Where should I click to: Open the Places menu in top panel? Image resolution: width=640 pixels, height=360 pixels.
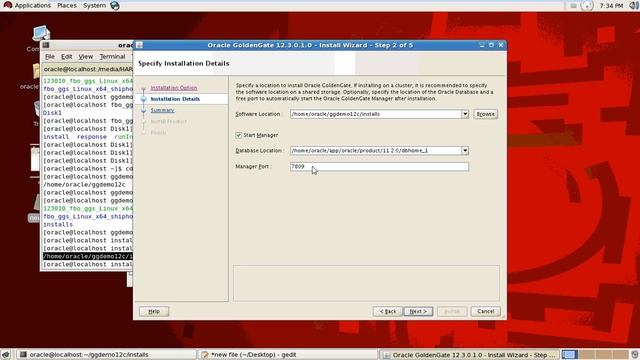tap(67, 5)
